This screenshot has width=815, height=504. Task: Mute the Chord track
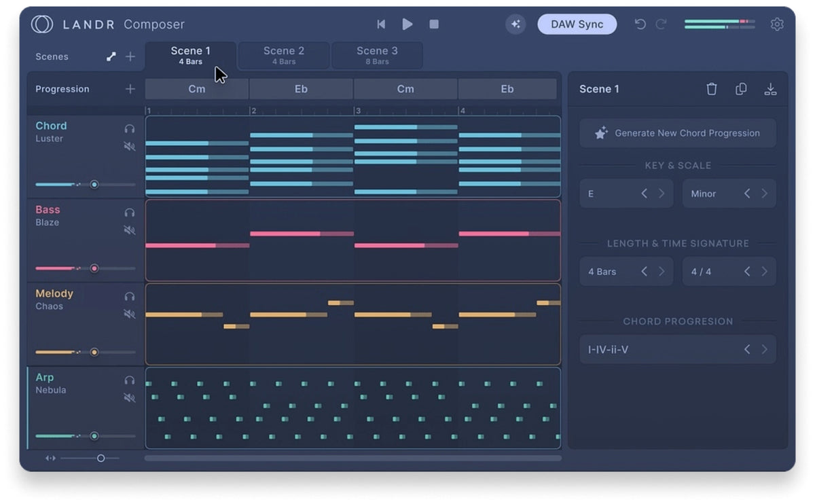(x=130, y=146)
